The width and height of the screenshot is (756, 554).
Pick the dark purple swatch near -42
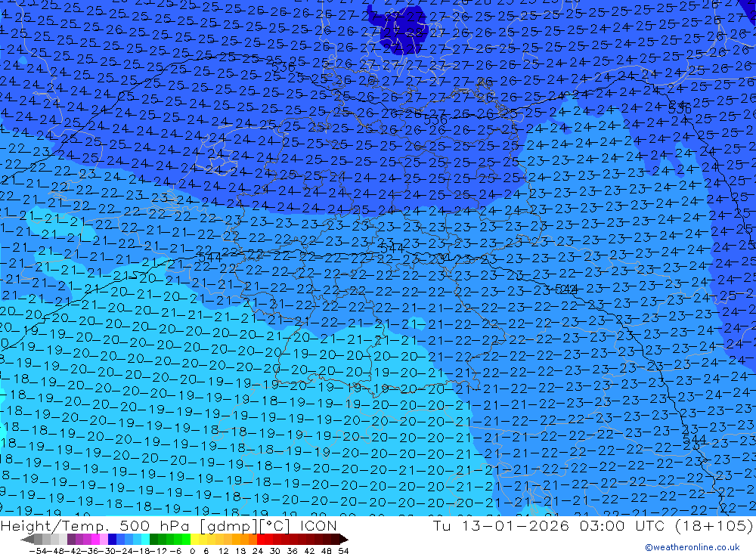point(71,540)
